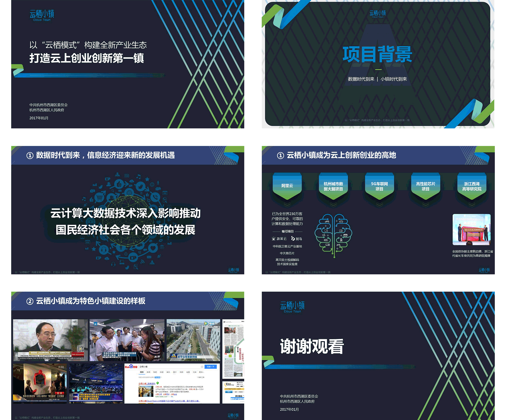Click the Cloud Town logo on title slide

(x=42, y=15)
